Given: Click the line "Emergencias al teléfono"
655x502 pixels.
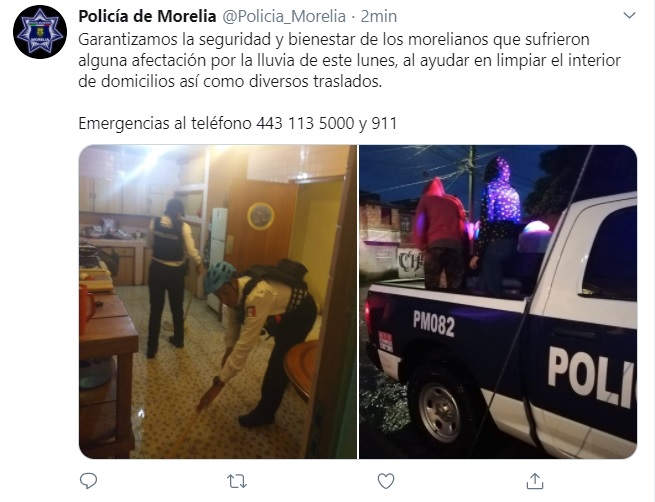Looking at the screenshot, I should coord(165,123).
